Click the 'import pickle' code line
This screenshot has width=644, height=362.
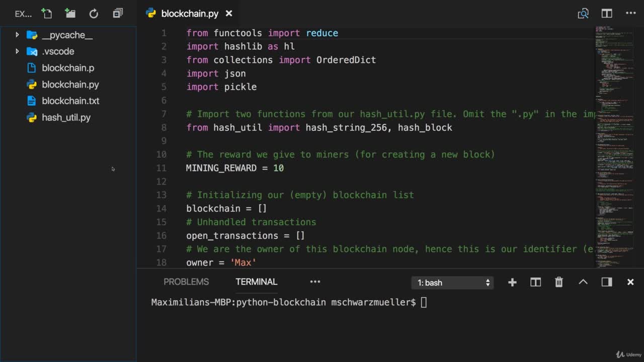[221, 87]
